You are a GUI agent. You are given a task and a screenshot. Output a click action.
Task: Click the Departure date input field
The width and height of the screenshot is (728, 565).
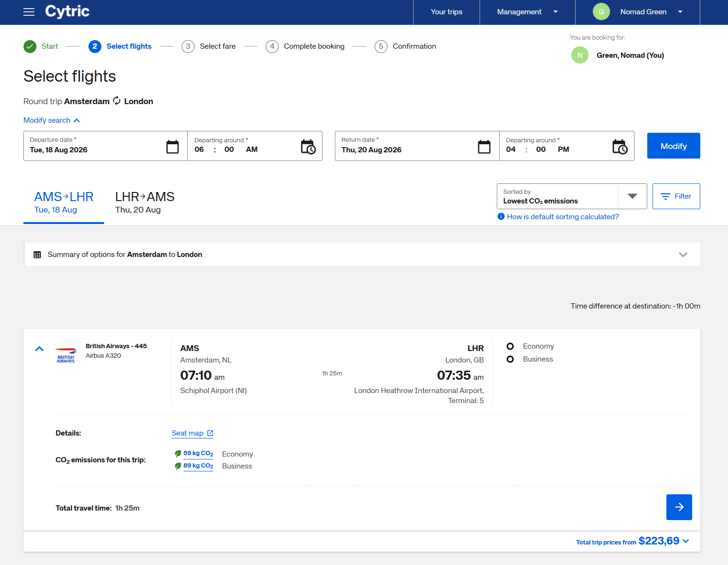click(x=106, y=146)
